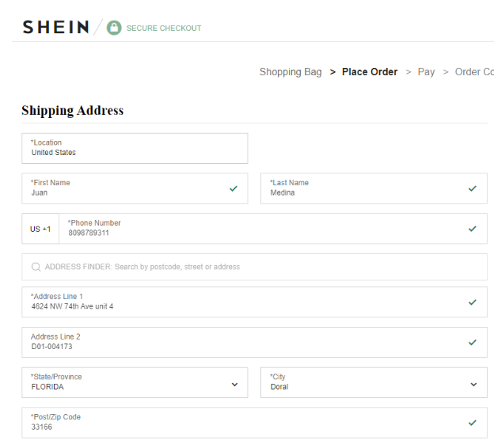
Task: Click the checkmark in Phone Number field
Action: [473, 229]
